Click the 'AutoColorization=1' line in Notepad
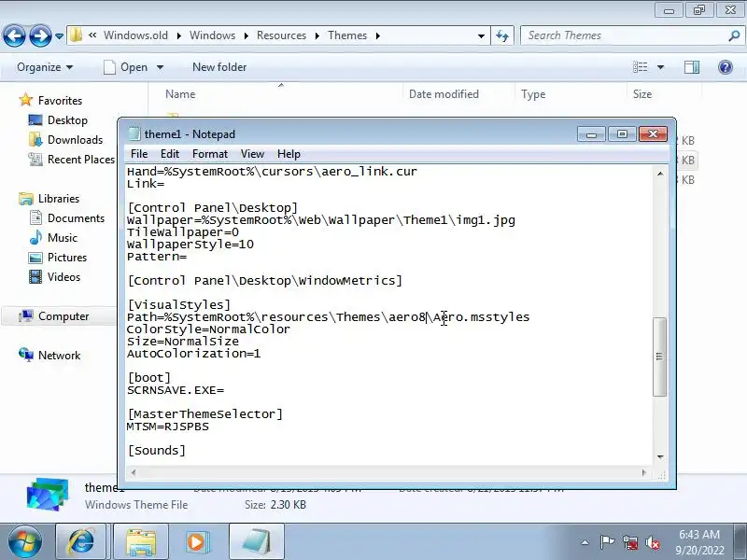 193,354
